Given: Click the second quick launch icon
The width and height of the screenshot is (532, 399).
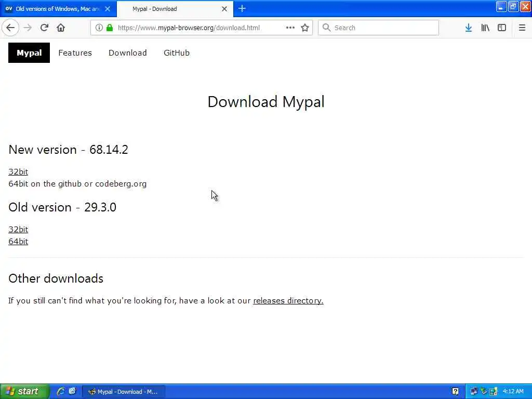Looking at the screenshot, I should click(x=72, y=391).
